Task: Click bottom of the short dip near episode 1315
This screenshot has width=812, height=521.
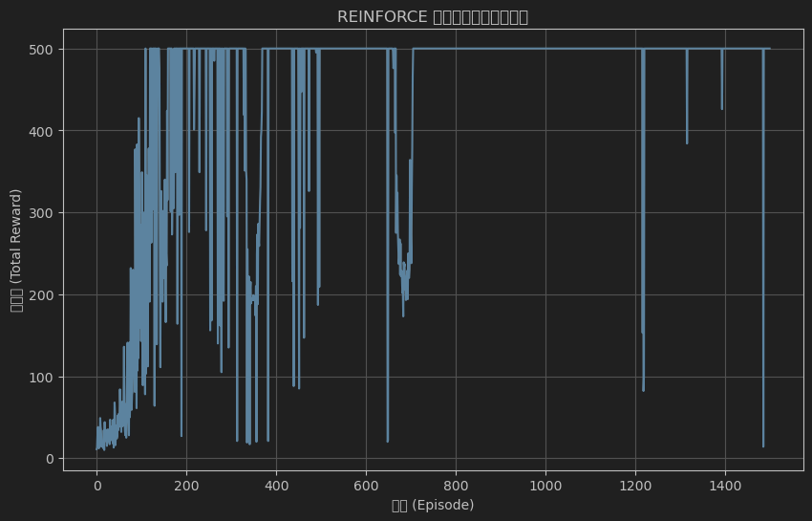Action: 687,143
